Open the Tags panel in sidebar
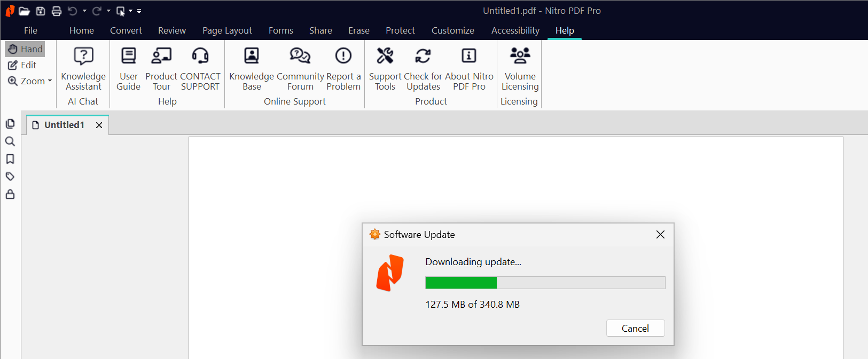Screen dimensions: 868x359 [10, 177]
